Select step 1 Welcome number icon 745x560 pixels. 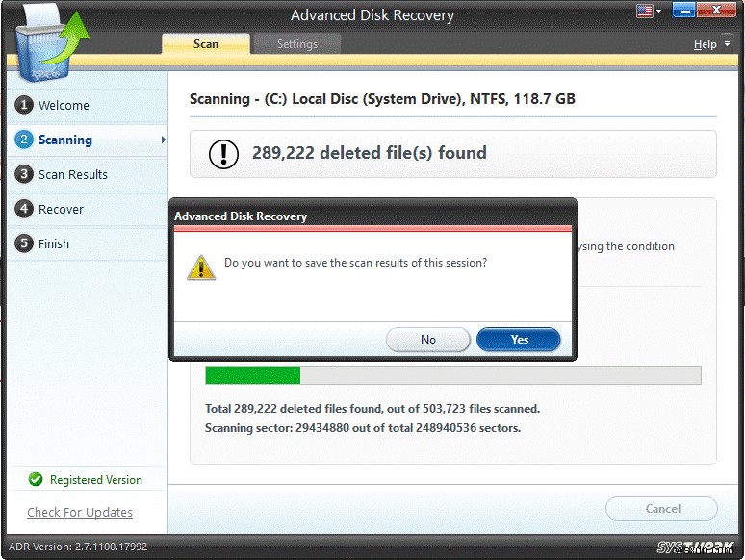[23, 105]
